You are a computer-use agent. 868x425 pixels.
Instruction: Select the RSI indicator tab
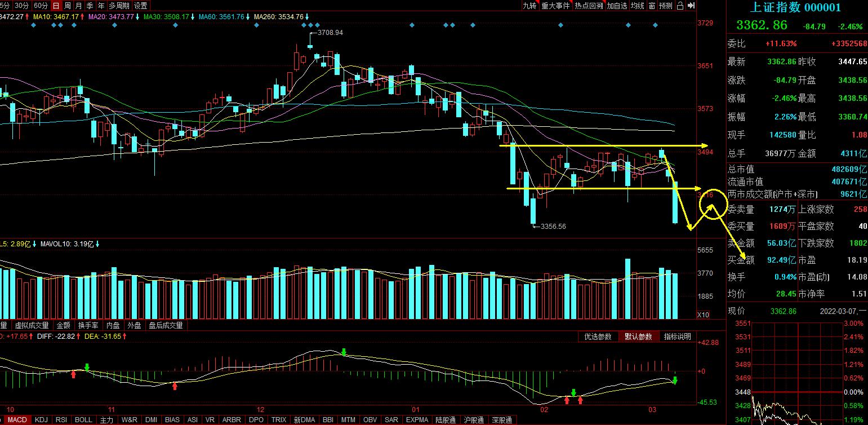click(x=61, y=420)
